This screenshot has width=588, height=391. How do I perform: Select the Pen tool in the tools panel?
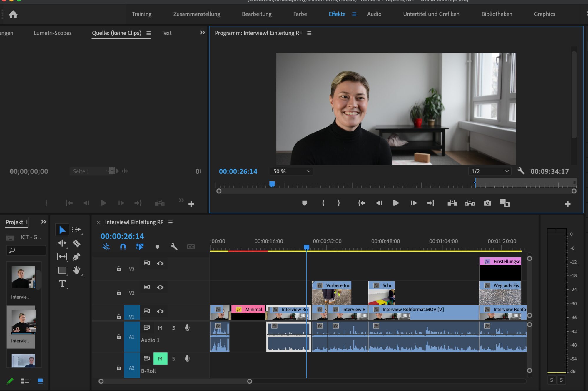[x=76, y=257]
